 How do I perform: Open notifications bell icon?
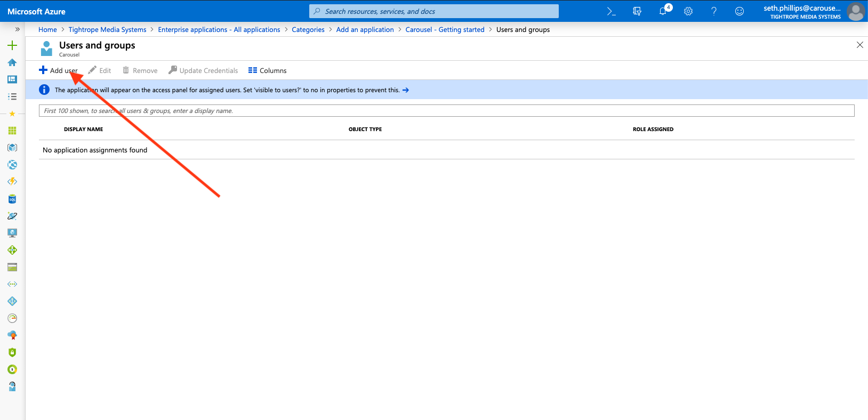[x=663, y=11]
